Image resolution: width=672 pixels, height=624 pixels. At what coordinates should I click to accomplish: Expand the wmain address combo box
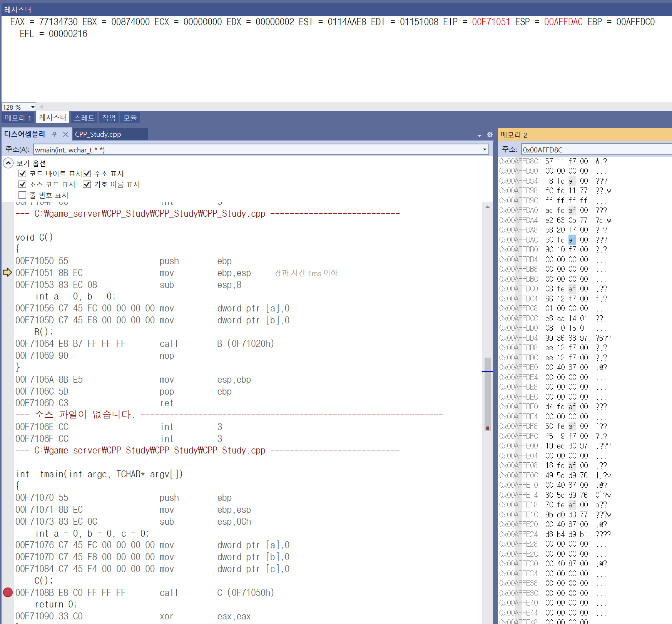(x=485, y=149)
